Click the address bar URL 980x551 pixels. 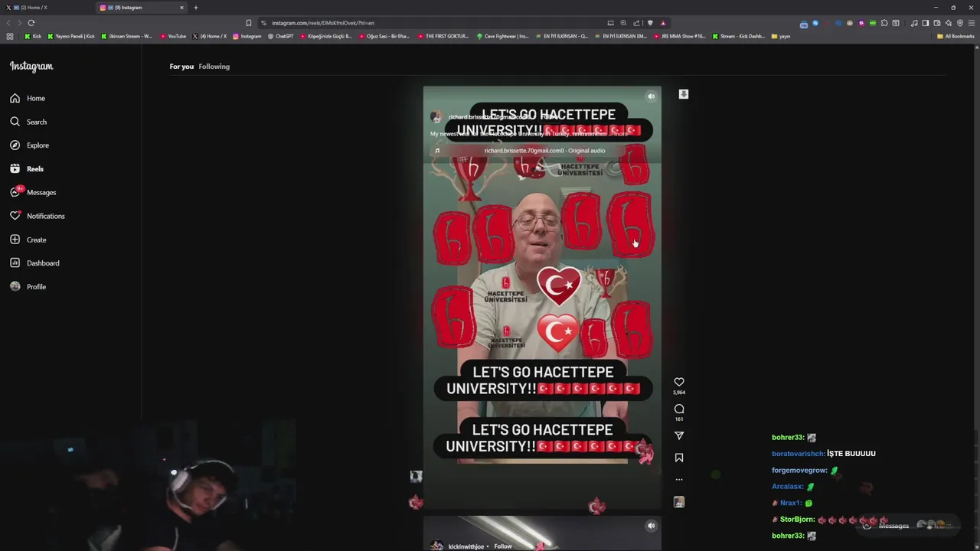click(x=322, y=23)
